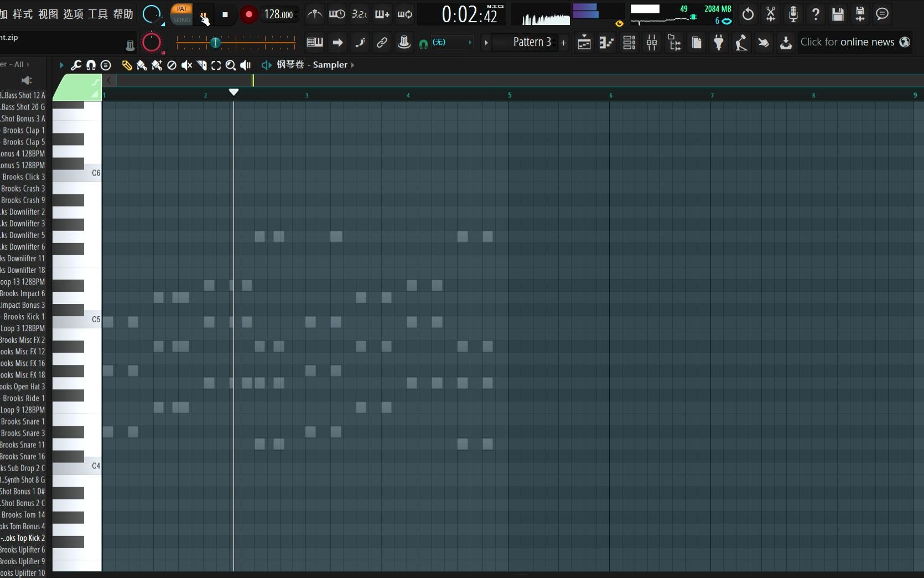This screenshot has width=924, height=578.
Task: Click the render download-arrow icon
Action: tap(786, 42)
